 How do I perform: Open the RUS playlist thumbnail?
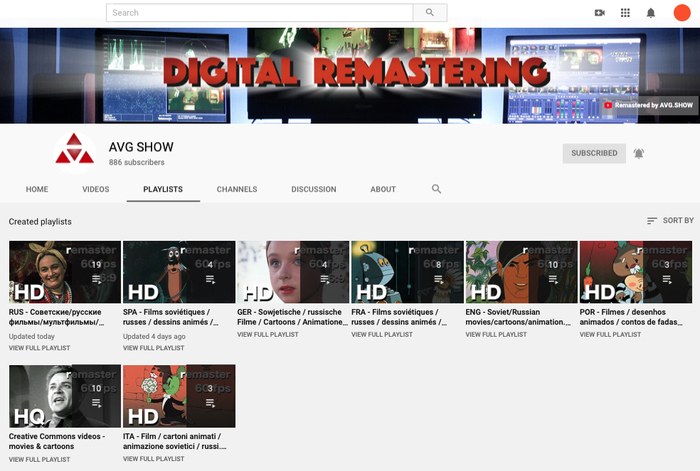(65, 272)
